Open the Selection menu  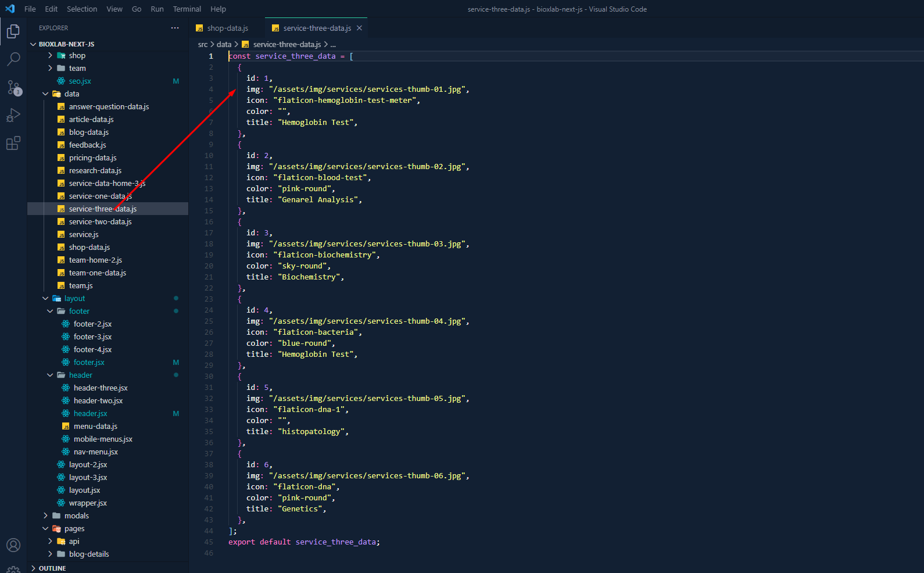(x=82, y=9)
